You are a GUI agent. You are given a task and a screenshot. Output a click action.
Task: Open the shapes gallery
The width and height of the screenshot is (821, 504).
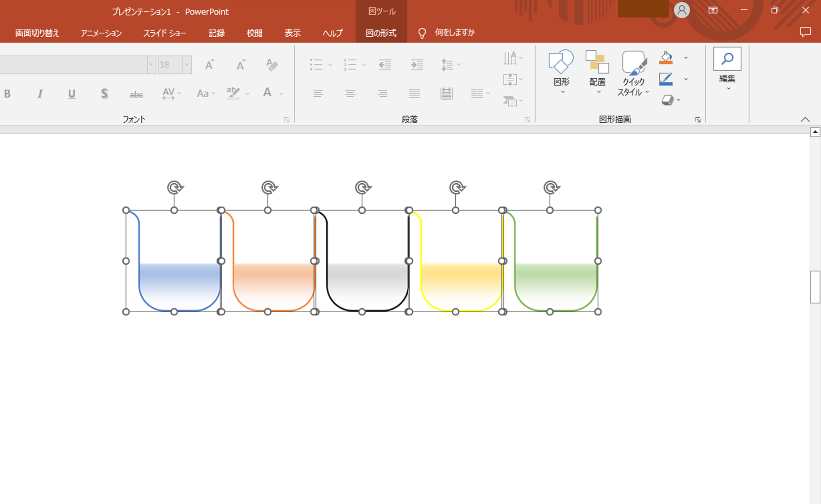click(561, 72)
